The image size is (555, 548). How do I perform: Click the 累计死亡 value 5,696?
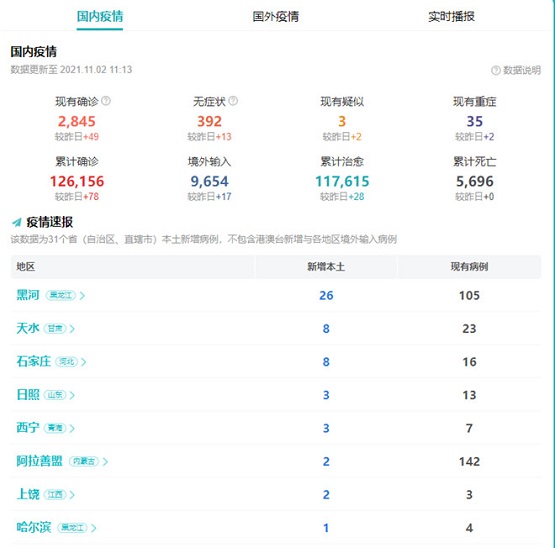coord(475,181)
